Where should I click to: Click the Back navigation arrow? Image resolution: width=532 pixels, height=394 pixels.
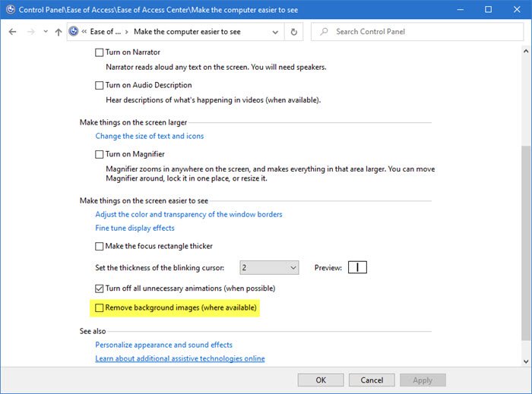12,32
